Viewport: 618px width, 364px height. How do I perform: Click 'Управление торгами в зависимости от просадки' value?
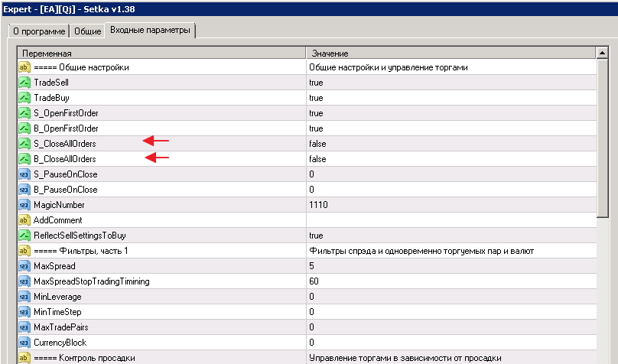point(405,358)
